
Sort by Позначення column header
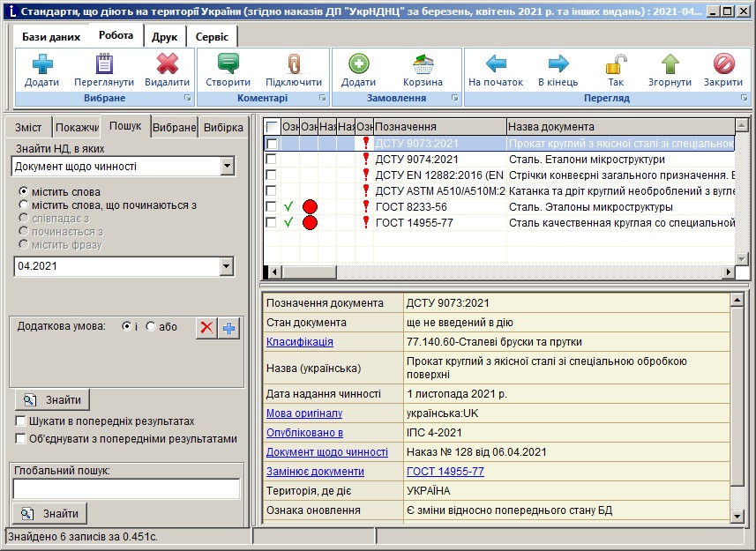(x=440, y=127)
